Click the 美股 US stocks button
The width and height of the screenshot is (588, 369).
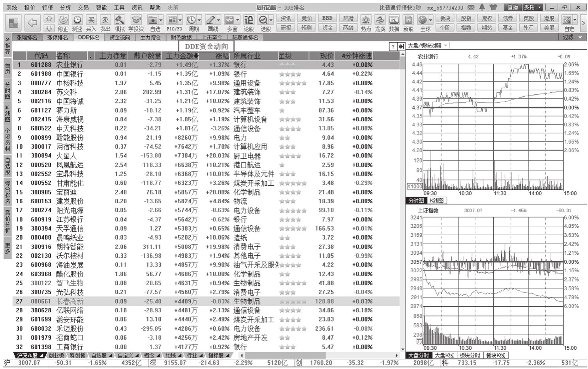tap(549, 28)
